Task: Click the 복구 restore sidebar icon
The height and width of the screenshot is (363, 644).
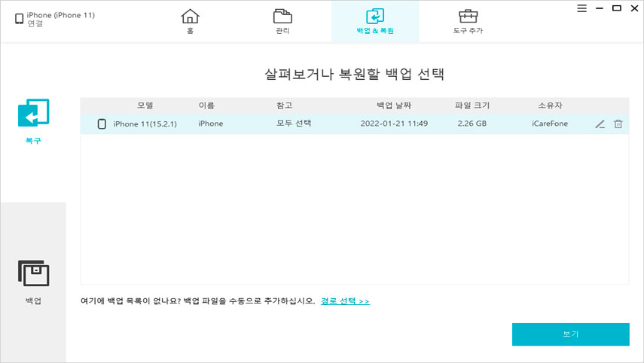Action: tap(33, 114)
